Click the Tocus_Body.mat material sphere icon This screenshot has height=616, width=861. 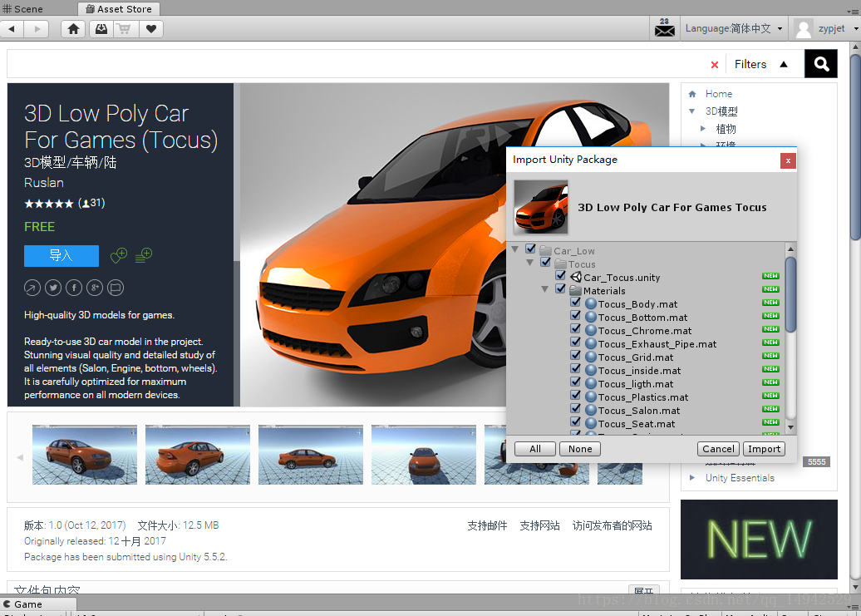[590, 303]
